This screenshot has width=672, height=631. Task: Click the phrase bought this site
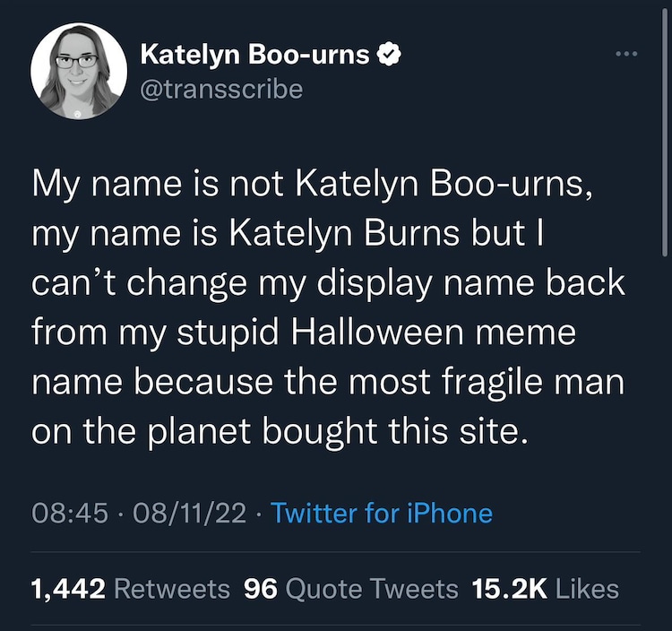pyautogui.click(x=395, y=431)
